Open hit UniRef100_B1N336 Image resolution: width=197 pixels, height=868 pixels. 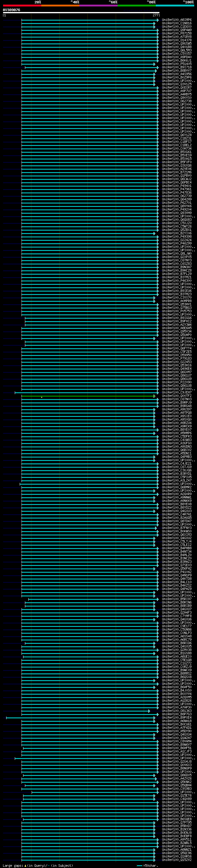[x=176, y=829]
